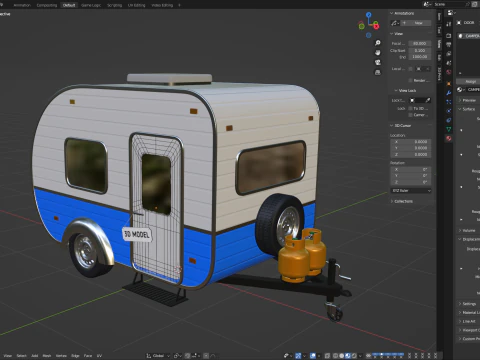Click the red X axis on navigation gizmo
480x360 pixels.
pyautogui.click(x=376, y=26)
